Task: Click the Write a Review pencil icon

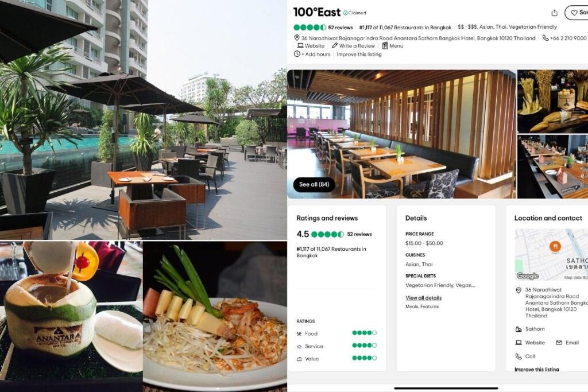Action: click(x=335, y=46)
